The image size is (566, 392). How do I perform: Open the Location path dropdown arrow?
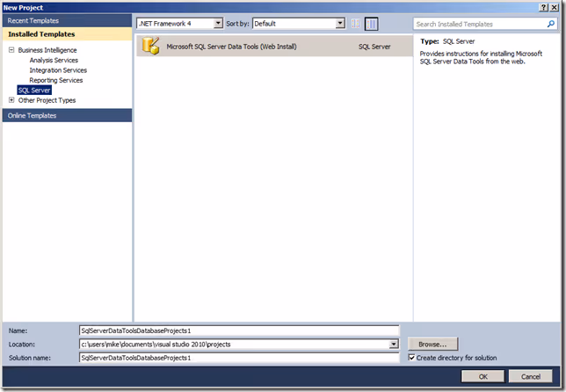394,344
